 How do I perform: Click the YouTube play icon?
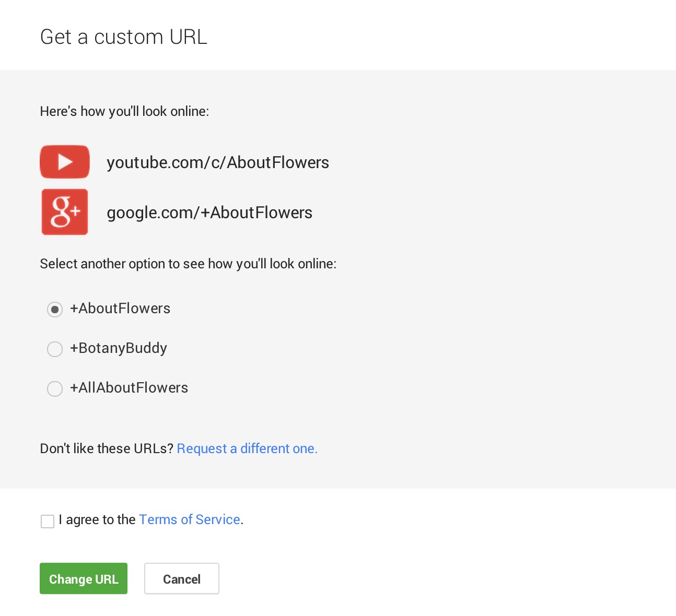[x=65, y=162]
